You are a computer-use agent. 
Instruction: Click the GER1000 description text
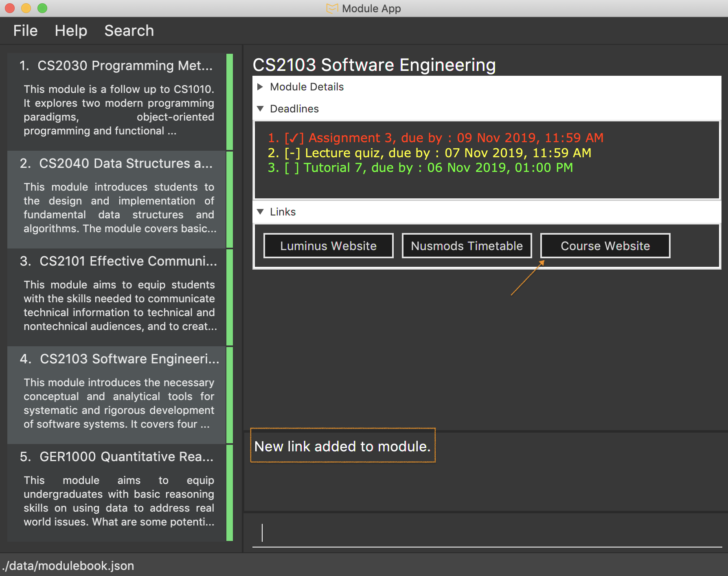tap(119, 501)
